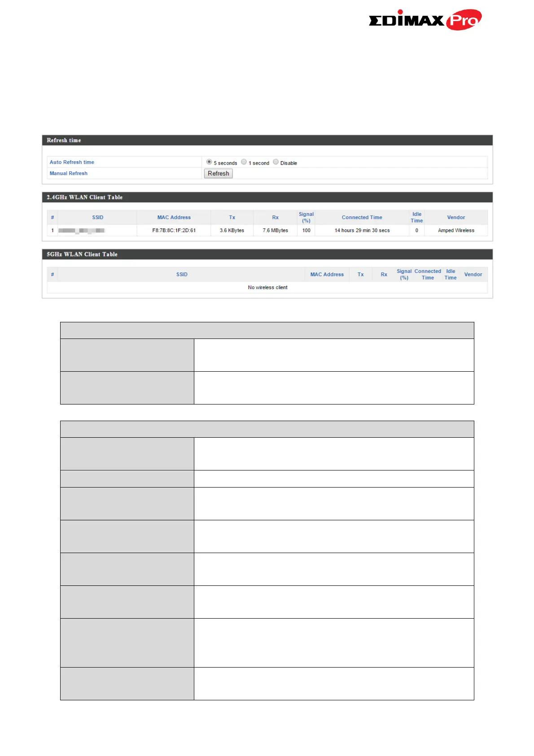This screenshot has width=534, height=756.
Task: Click 14 hours 29 min 30 secs value
Action: tap(362, 230)
